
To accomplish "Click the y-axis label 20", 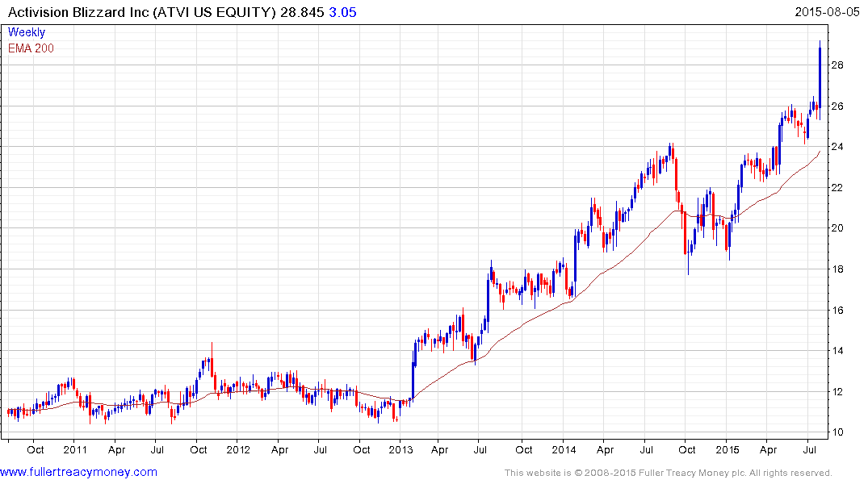I will [837, 228].
